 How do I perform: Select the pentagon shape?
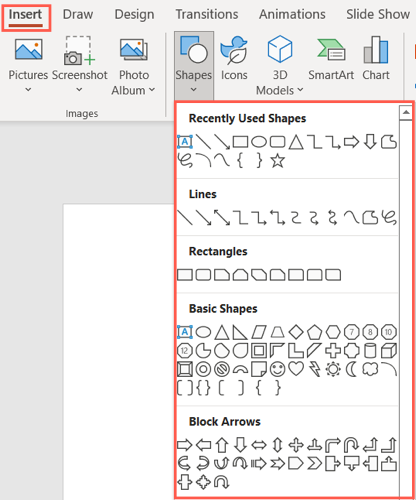coord(314,332)
